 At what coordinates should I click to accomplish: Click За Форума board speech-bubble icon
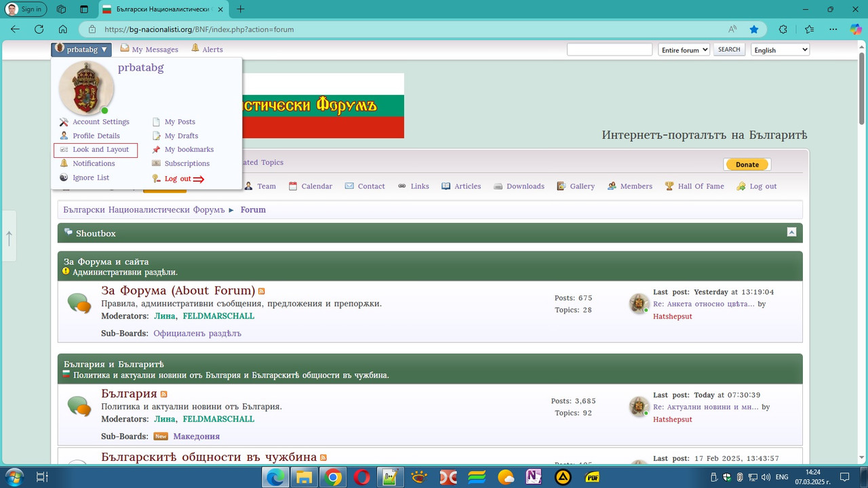tap(79, 303)
